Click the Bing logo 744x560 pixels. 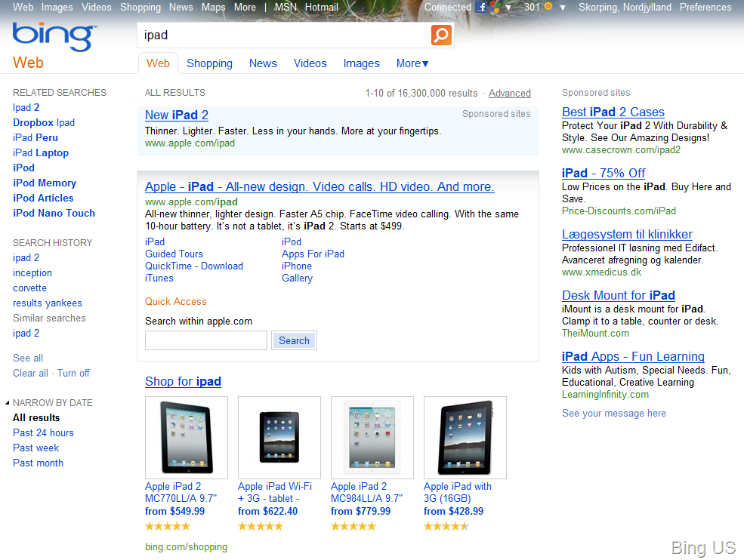pyautogui.click(x=54, y=36)
